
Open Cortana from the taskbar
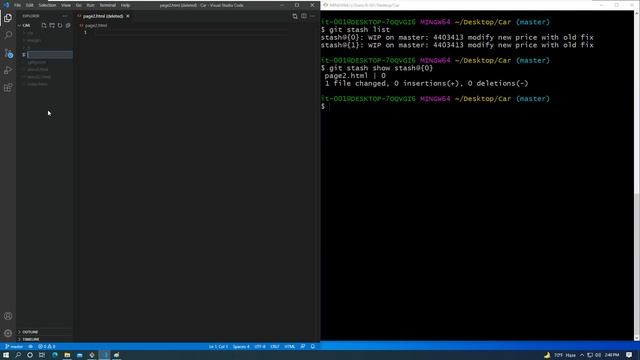30,355
